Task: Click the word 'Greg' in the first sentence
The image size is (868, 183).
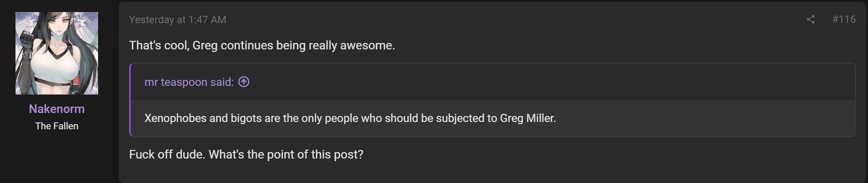Action: tap(205, 46)
